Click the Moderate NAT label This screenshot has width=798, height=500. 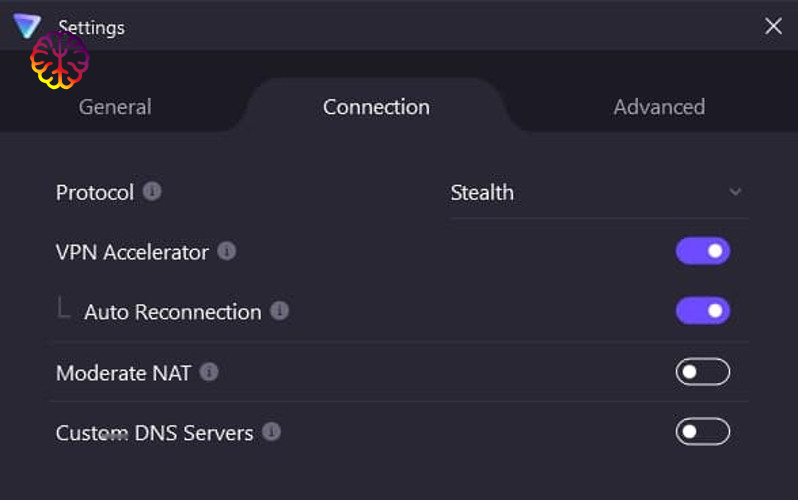click(124, 373)
